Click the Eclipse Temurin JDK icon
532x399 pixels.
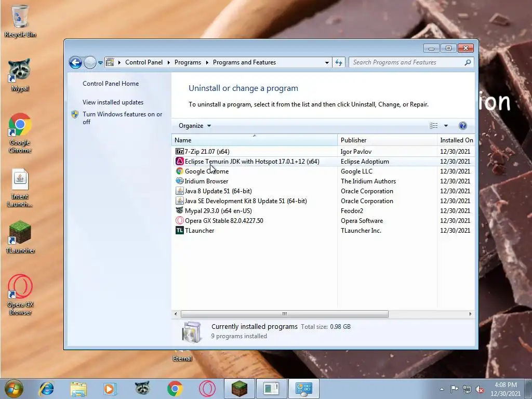pos(179,161)
